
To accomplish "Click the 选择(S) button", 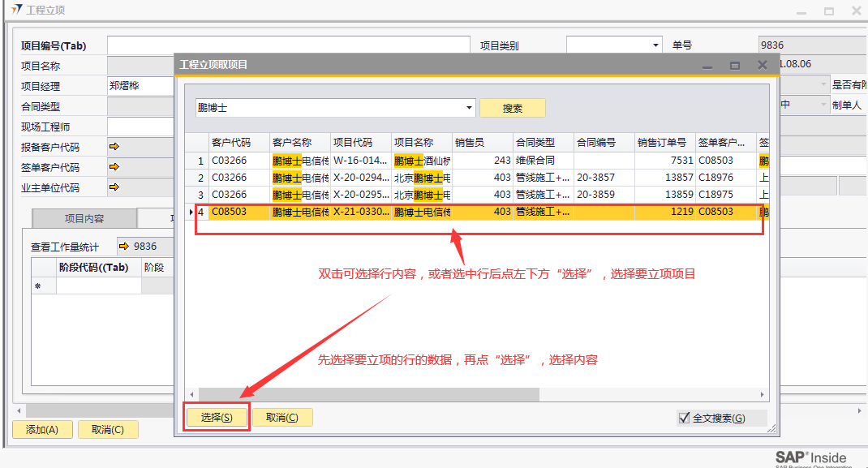I will 216,417.
